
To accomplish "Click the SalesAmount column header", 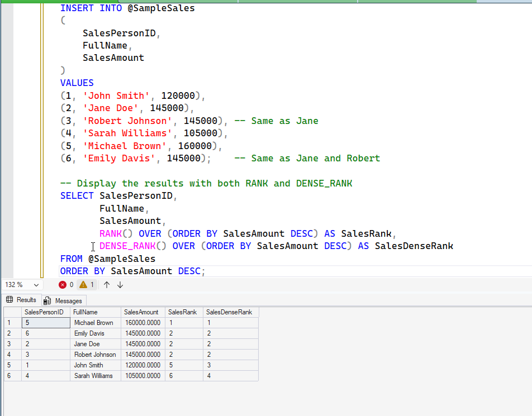I will click(141, 312).
